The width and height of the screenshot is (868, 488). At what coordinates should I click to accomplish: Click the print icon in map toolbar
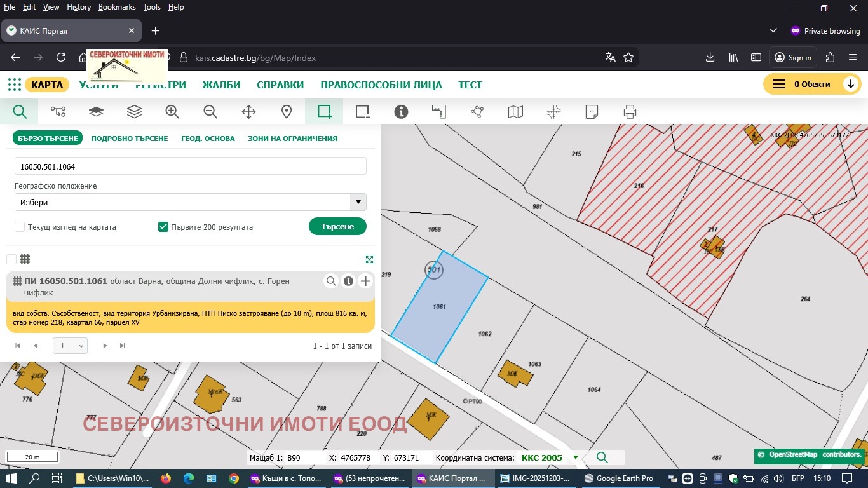[x=630, y=112]
